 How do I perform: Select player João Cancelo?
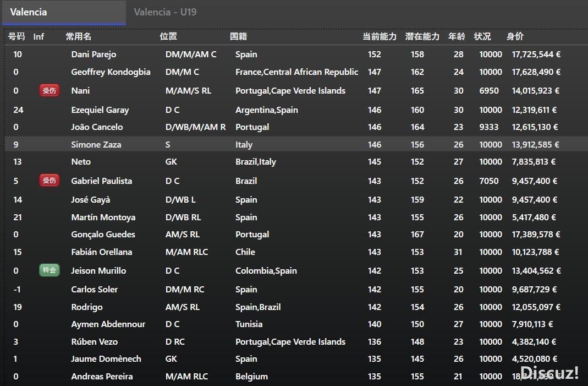coord(97,127)
